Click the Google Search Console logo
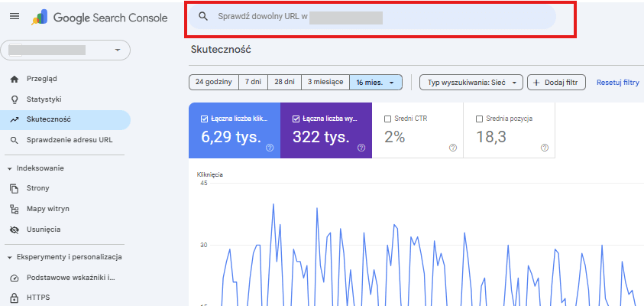This screenshot has width=644, height=306. click(99, 18)
